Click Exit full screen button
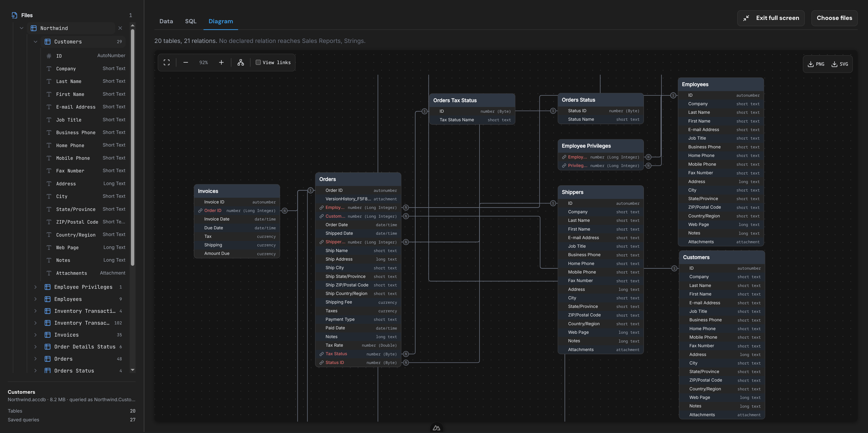Screen dimensions: 868x433 [771, 18]
